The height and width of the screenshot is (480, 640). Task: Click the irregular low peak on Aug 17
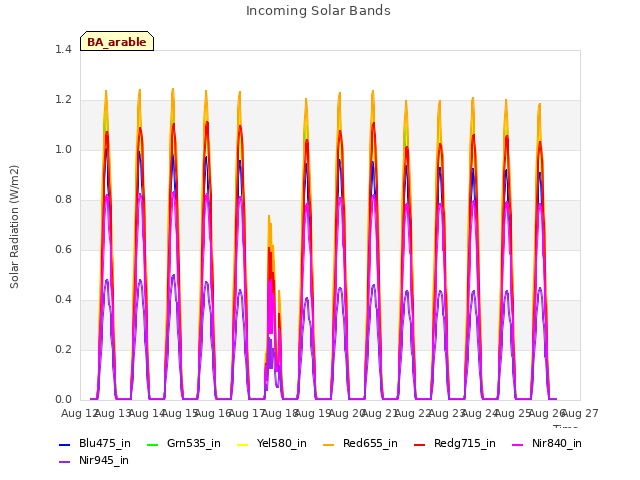pyautogui.click(x=272, y=306)
